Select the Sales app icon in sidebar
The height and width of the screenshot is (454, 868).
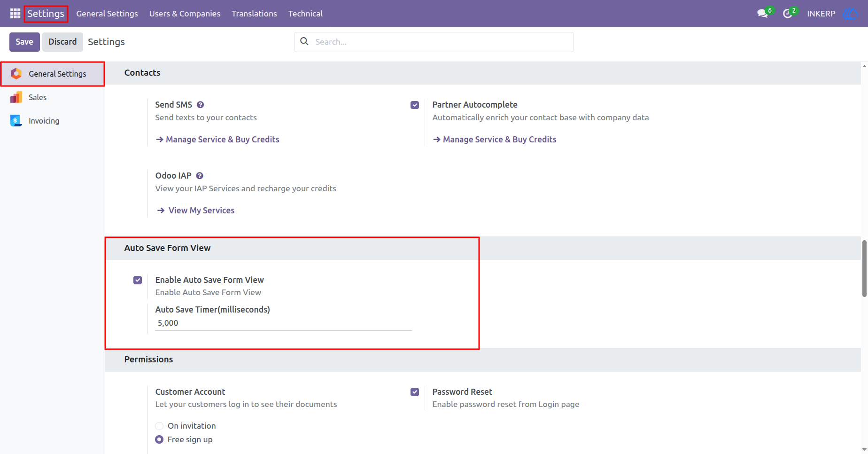point(16,97)
